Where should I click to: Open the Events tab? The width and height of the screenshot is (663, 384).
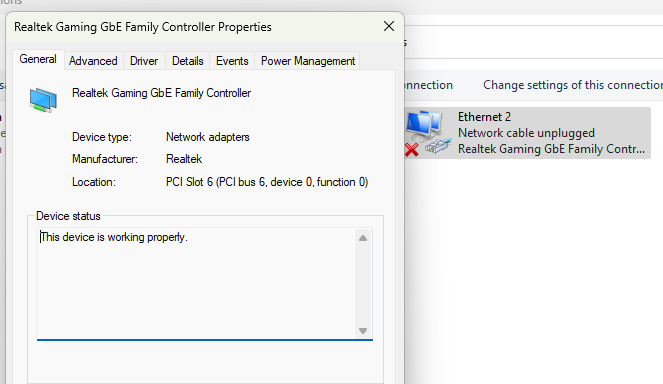(x=232, y=61)
